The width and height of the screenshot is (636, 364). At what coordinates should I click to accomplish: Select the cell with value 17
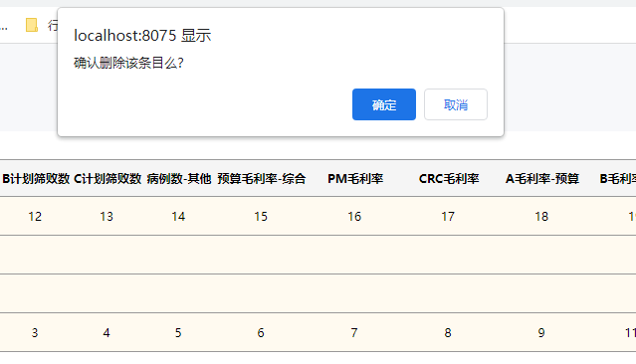(448, 217)
